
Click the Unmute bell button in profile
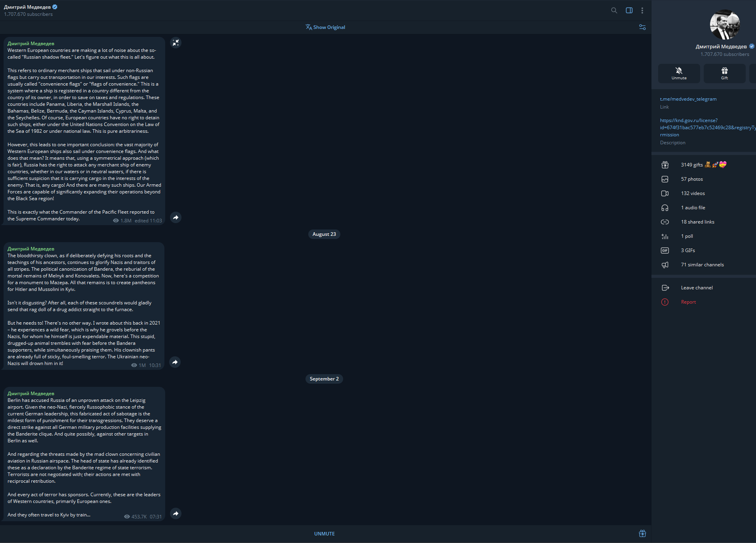point(679,73)
